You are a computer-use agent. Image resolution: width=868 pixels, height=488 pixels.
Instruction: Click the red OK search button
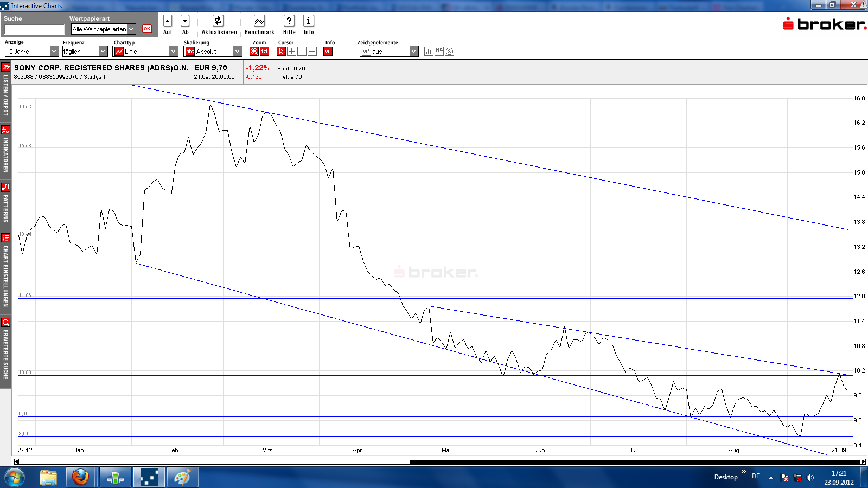[147, 29]
